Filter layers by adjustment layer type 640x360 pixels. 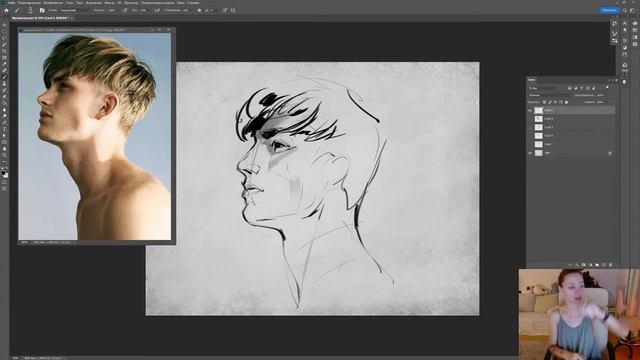point(576,88)
